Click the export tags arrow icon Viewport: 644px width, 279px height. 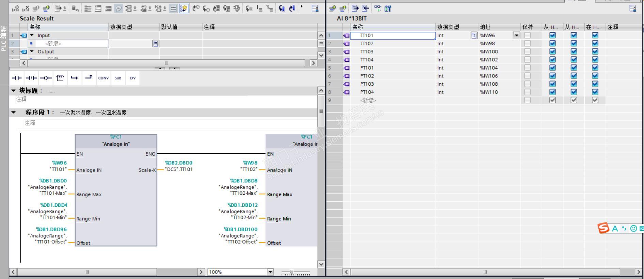pyautogui.click(x=355, y=9)
